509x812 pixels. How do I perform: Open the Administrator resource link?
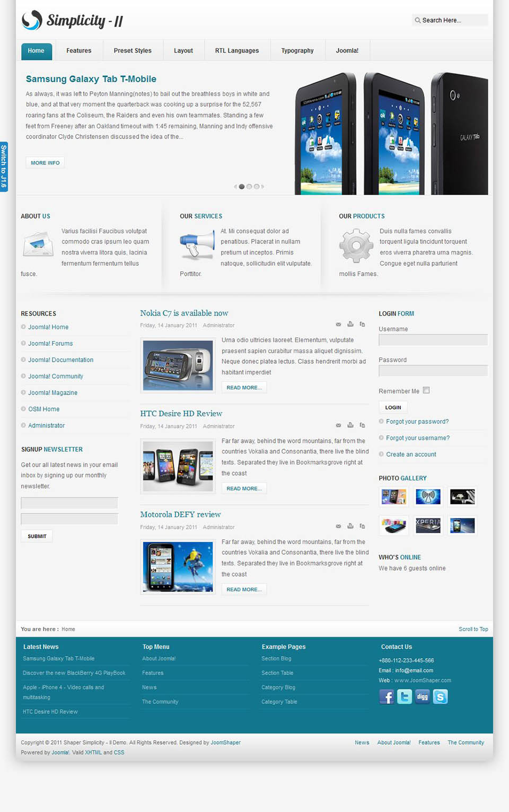click(x=46, y=426)
